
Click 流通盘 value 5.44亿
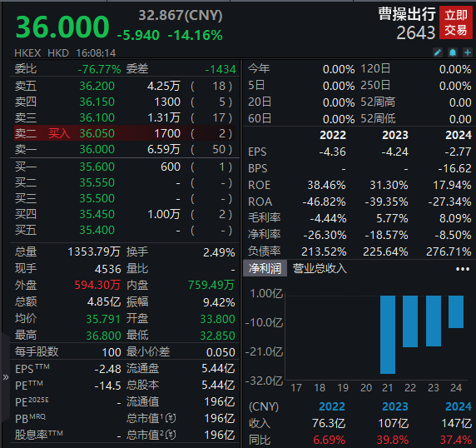218,369
